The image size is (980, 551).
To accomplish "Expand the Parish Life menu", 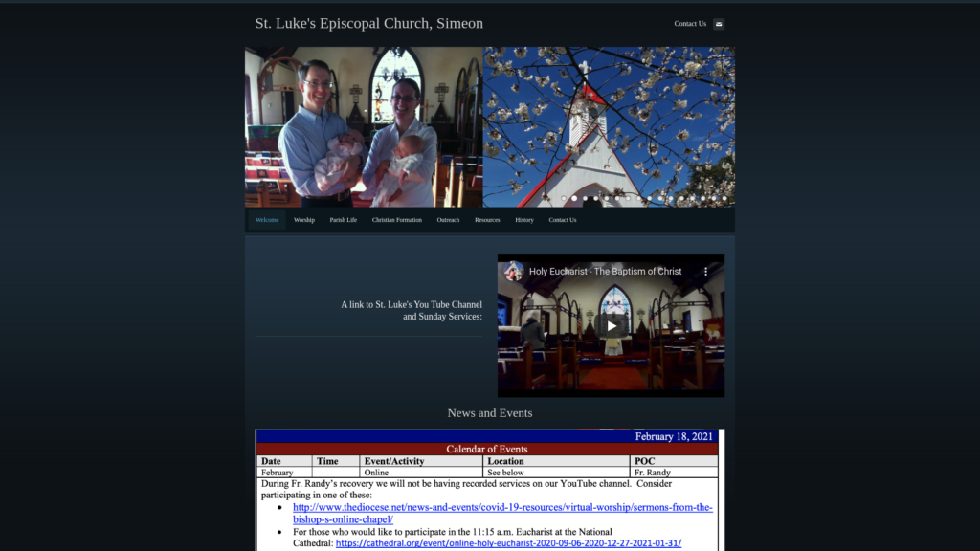I will click(344, 220).
